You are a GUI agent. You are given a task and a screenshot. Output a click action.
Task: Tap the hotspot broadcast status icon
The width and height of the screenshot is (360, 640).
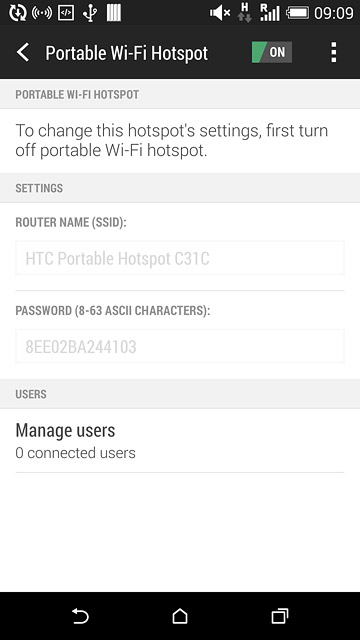pyautogui.click(x=42, y=13)
